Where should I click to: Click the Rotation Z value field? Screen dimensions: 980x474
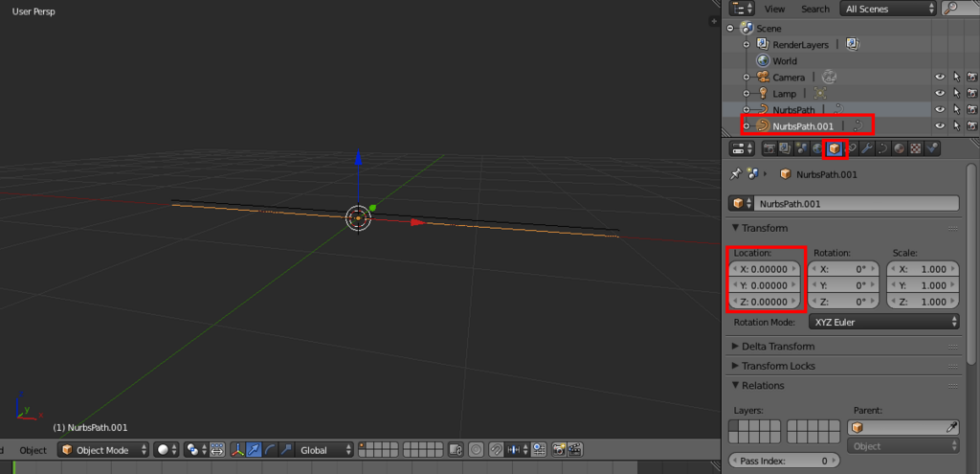point(844,302)
